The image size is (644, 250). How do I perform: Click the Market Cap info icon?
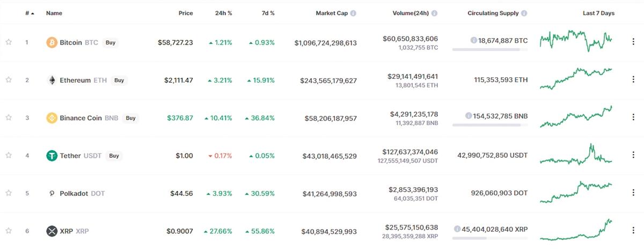coord(353,13)
